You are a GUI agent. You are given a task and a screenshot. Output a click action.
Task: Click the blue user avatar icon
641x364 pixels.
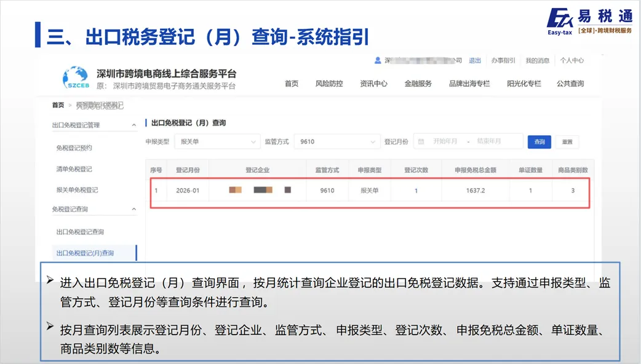(x=376, y=60)
